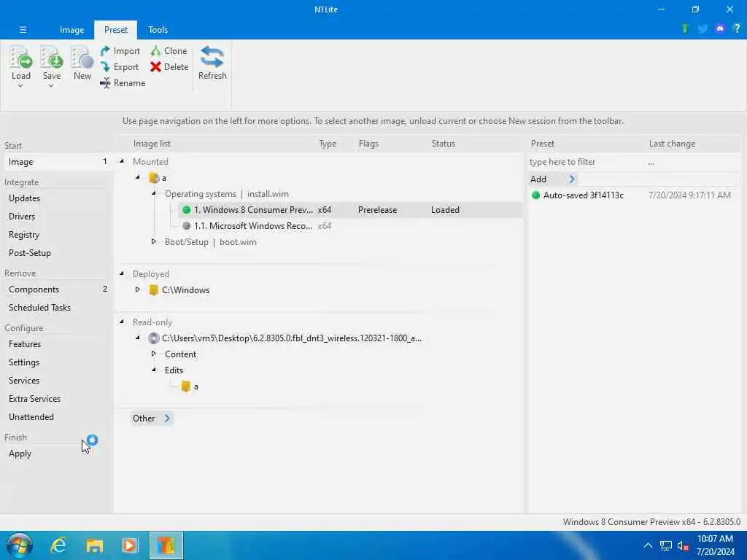This screenshot has width=747, height=560.
Task: Click the Save preset icon
Action: coord(52,58)
